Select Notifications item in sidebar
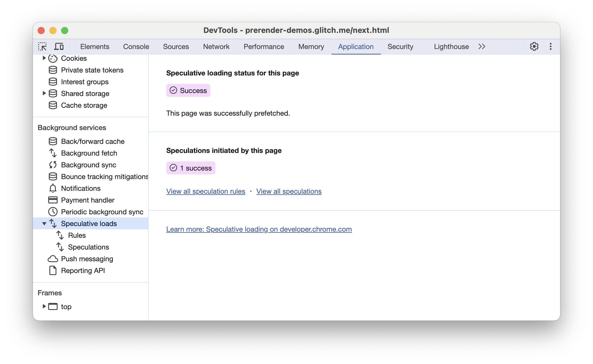593x364 pixels. [81, 188]
